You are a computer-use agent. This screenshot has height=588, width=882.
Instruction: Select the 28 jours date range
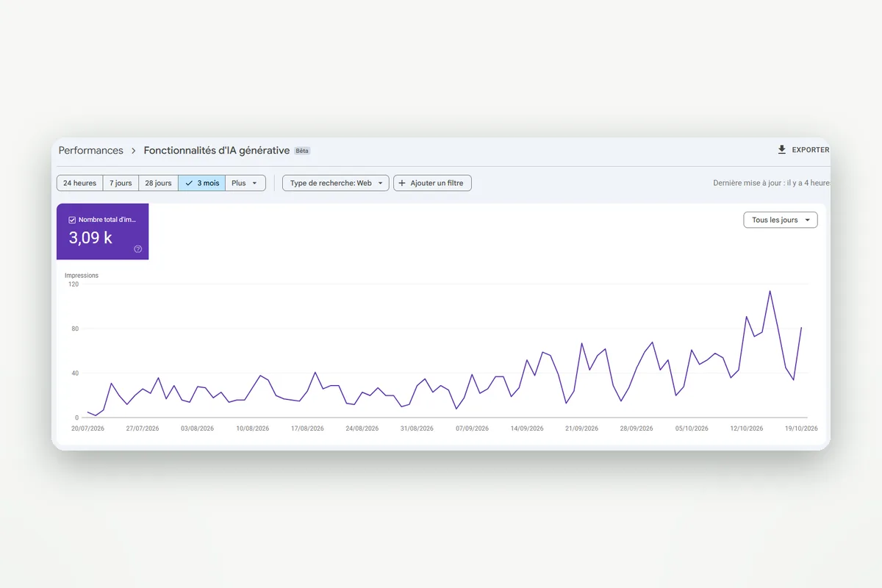pos(158,183)
